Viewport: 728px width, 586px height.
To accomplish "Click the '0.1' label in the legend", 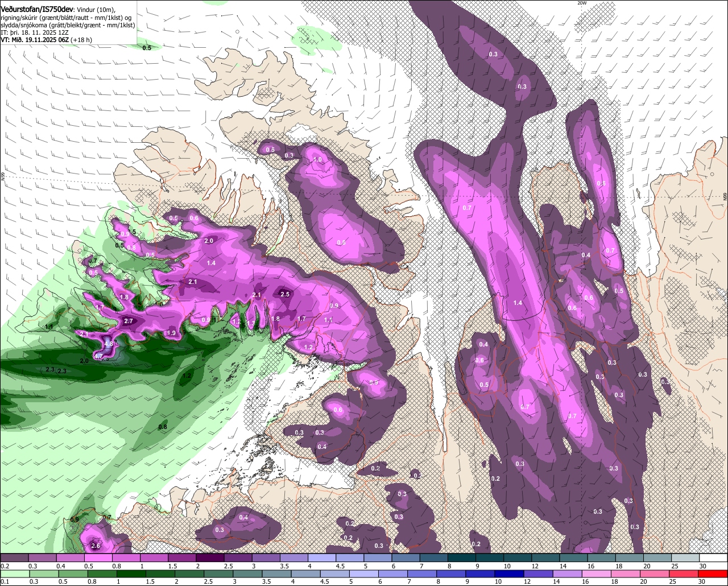I will point(5,582).
